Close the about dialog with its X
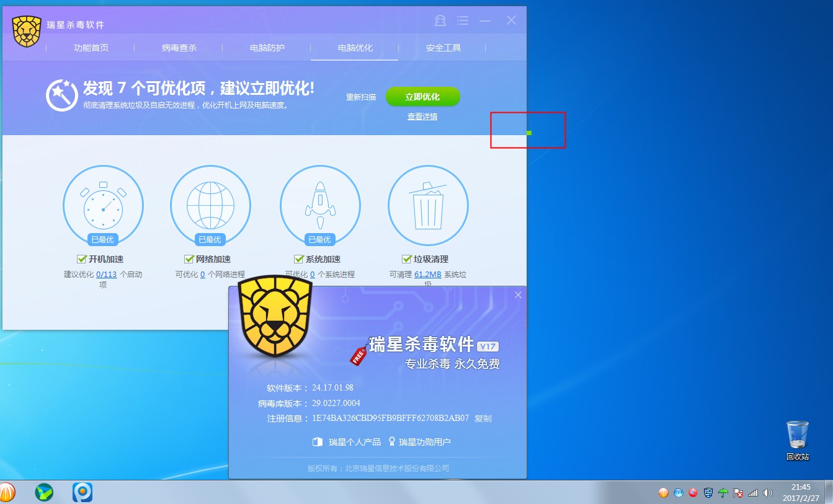 [x=519, y=294]
